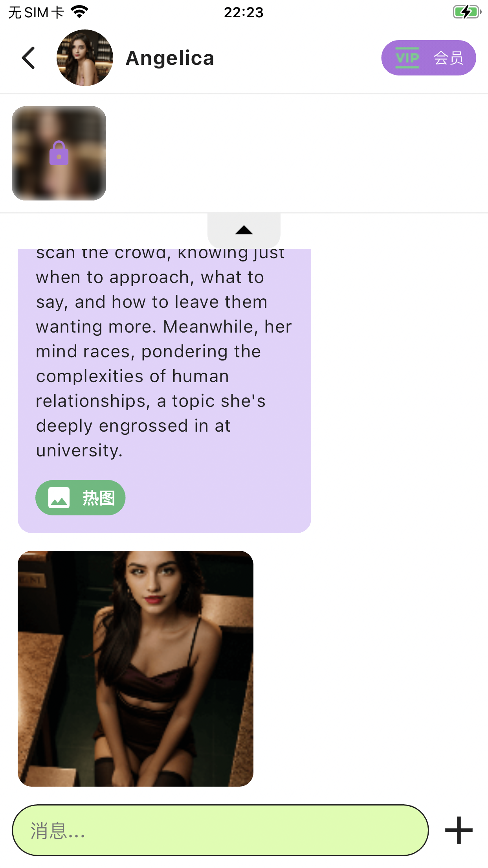This screenshot has width=488, height=868.
Task: Tap the picture icon inside the 热图 button
Action: (x=59, y=498)
